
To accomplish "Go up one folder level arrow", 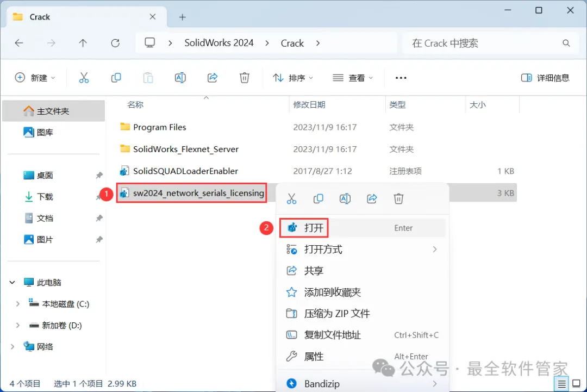I will 83,43.
